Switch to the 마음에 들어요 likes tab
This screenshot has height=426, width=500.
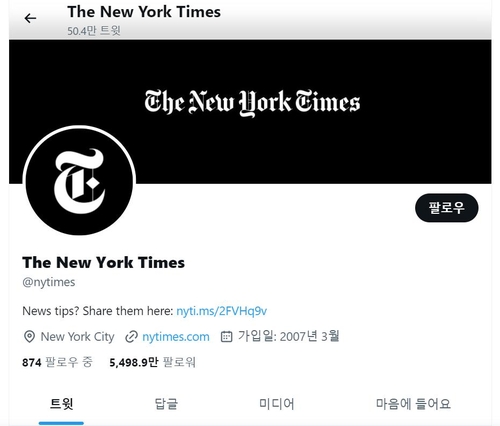pyautogui.click(x=413, y=404)
